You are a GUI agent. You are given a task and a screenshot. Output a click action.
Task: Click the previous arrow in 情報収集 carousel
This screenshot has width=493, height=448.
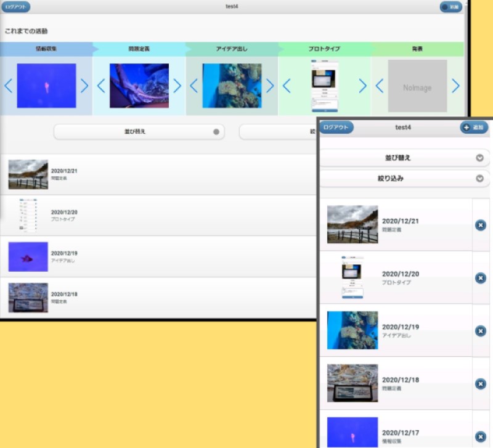pos(8,86)
